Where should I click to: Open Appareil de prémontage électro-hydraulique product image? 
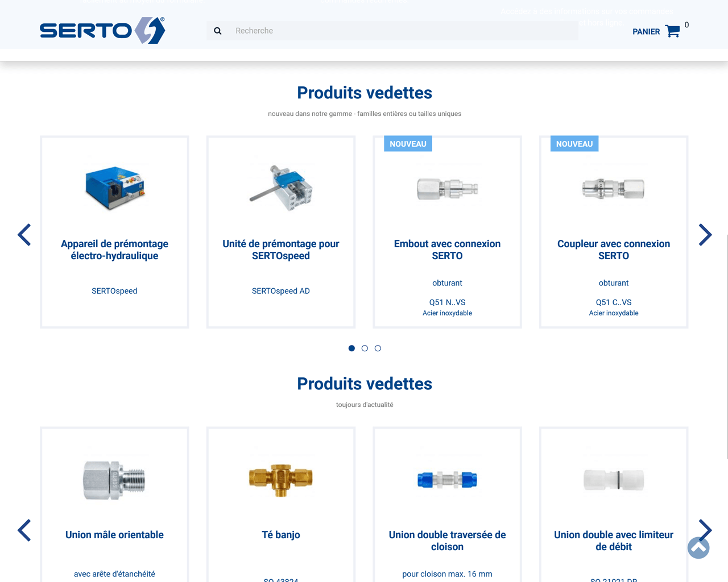[x=115, y=189]
